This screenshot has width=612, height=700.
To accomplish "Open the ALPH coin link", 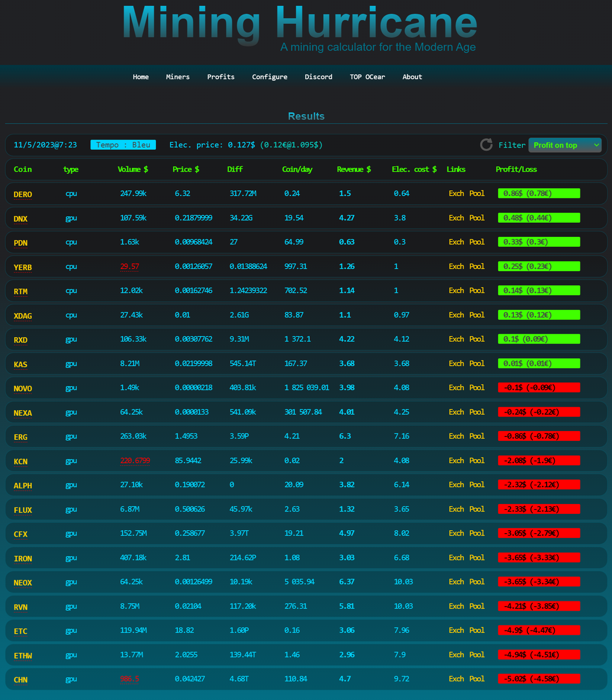I will coord(23,485).
